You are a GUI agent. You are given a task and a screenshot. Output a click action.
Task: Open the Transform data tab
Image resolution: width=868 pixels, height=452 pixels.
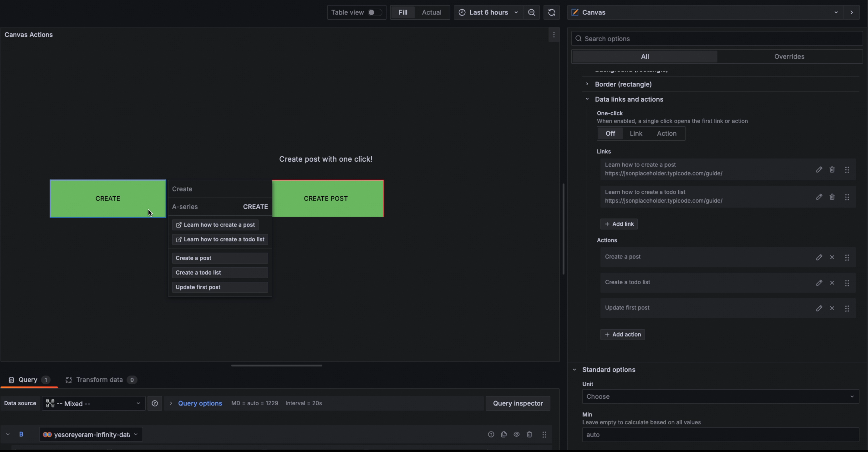coord(99,380)
